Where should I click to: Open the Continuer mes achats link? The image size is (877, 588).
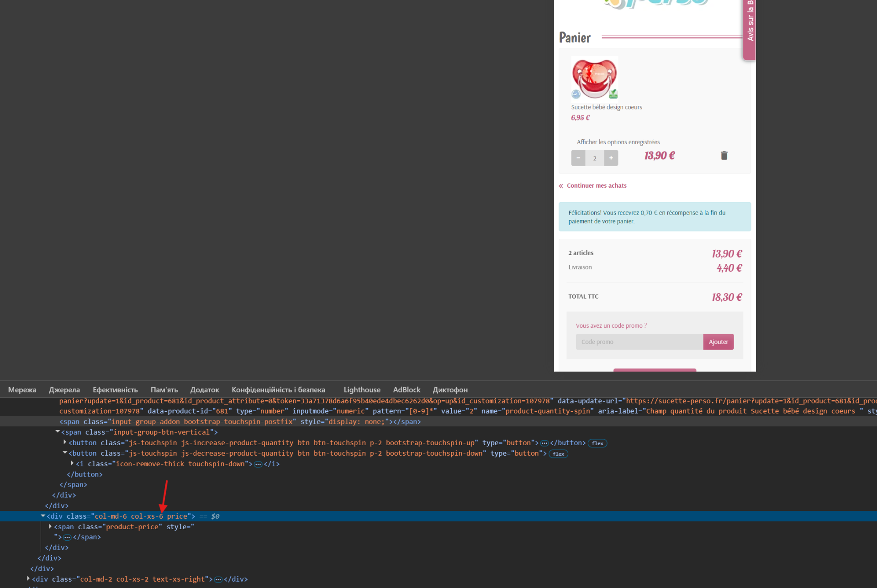coord(596,186)
